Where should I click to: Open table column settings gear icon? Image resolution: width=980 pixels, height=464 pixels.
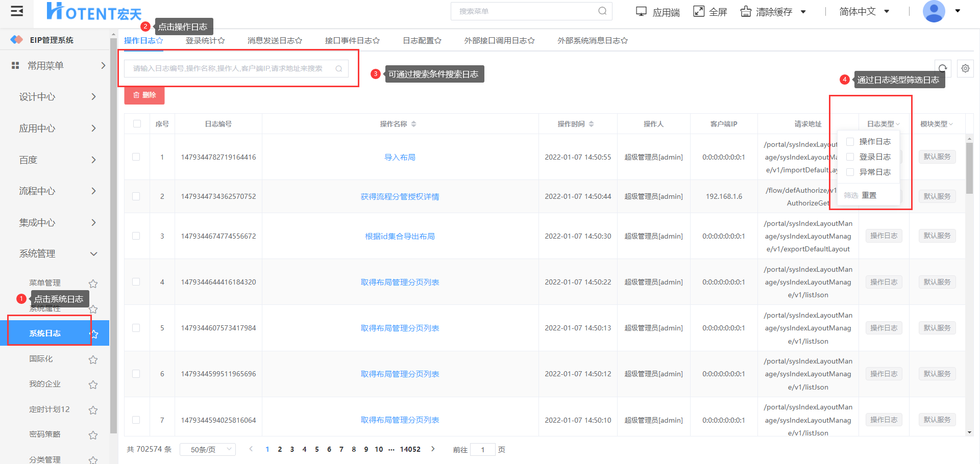(965, 68)
